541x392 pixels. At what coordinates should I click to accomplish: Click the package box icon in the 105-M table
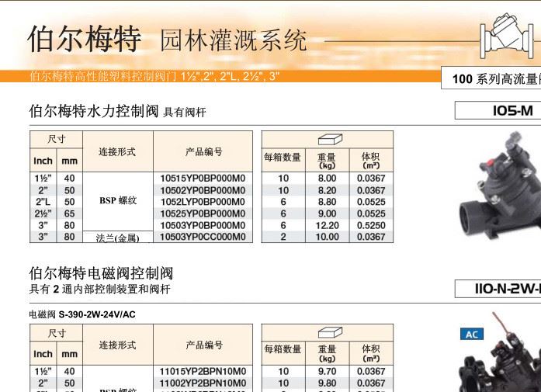(330, 140)
